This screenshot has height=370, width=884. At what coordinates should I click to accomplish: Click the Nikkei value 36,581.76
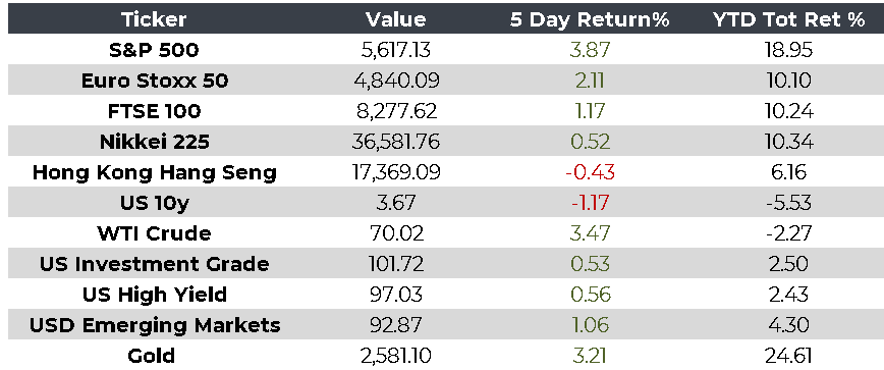396,142
